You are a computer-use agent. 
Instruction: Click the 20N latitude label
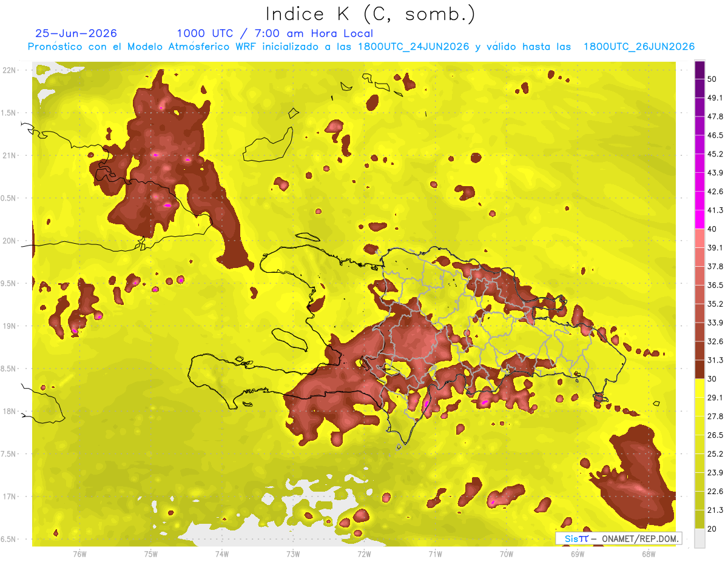tap(10, 241)
